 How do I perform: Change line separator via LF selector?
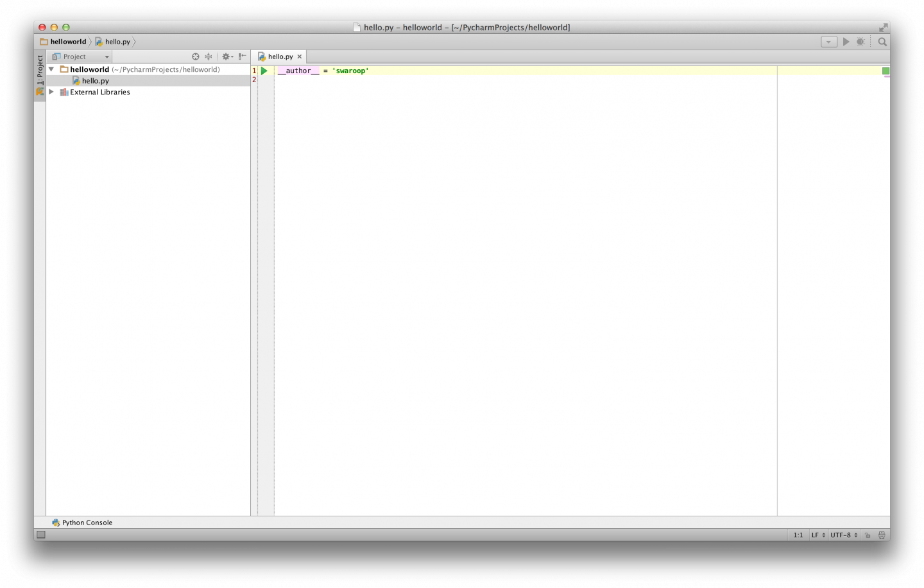[818, 535]
